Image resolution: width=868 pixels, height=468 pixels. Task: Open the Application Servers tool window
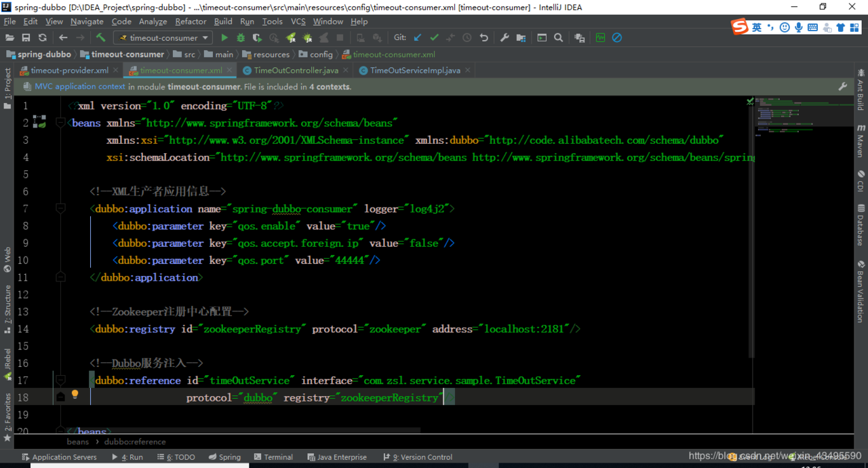[x=59, y=457]
